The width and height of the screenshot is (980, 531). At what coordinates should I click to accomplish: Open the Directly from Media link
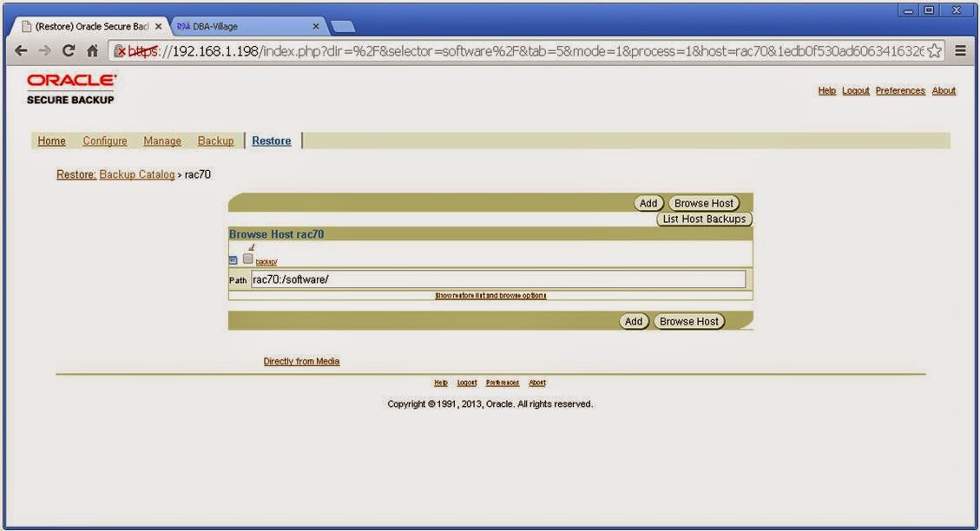click(301, 361)
